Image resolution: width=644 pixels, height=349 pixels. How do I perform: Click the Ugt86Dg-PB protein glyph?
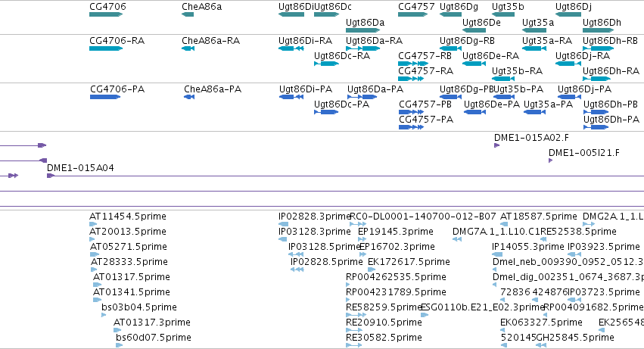(450, 97)
